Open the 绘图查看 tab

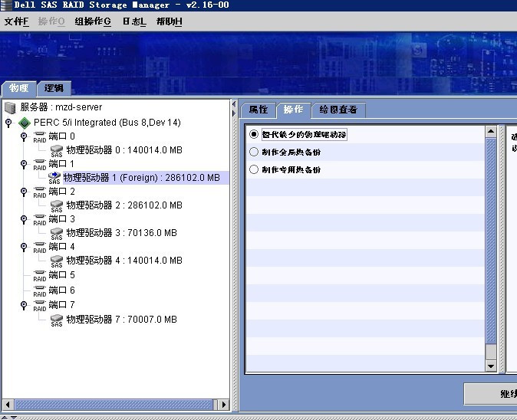click(x=338, y=110)
